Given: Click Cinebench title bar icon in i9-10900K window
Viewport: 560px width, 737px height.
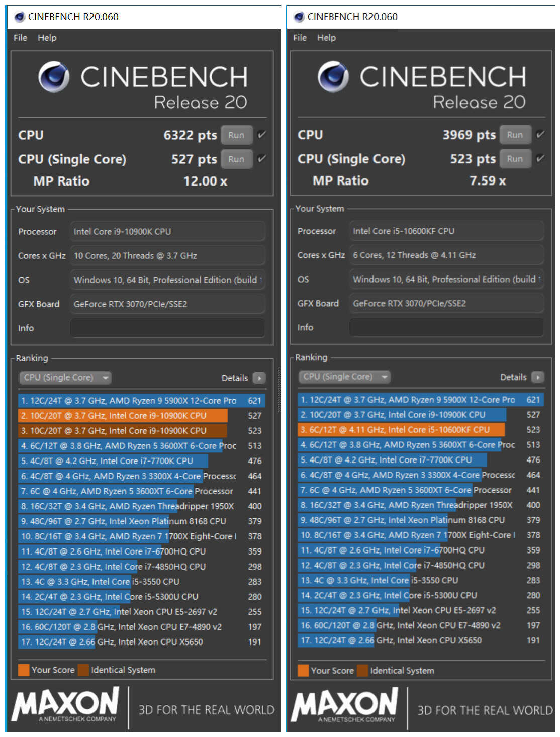Looking at the screenshot, I should (x=20, y=17).
